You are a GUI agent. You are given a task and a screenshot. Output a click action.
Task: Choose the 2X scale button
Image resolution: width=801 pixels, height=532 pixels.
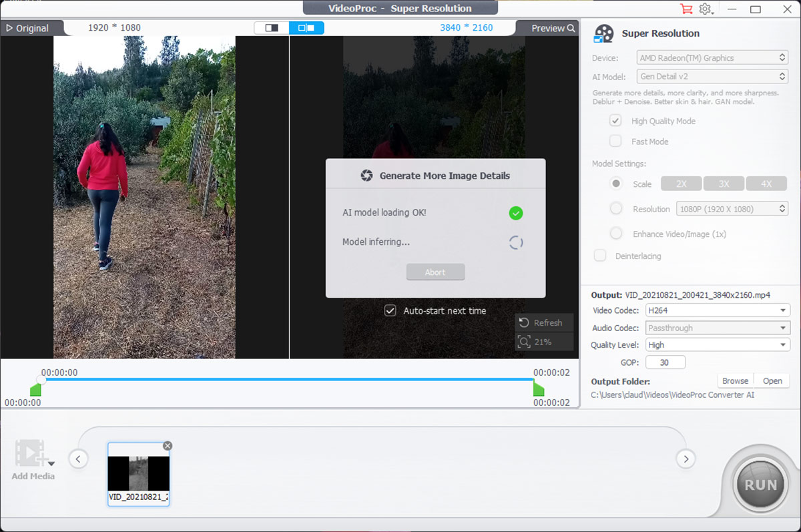click(x=682, y=184)
